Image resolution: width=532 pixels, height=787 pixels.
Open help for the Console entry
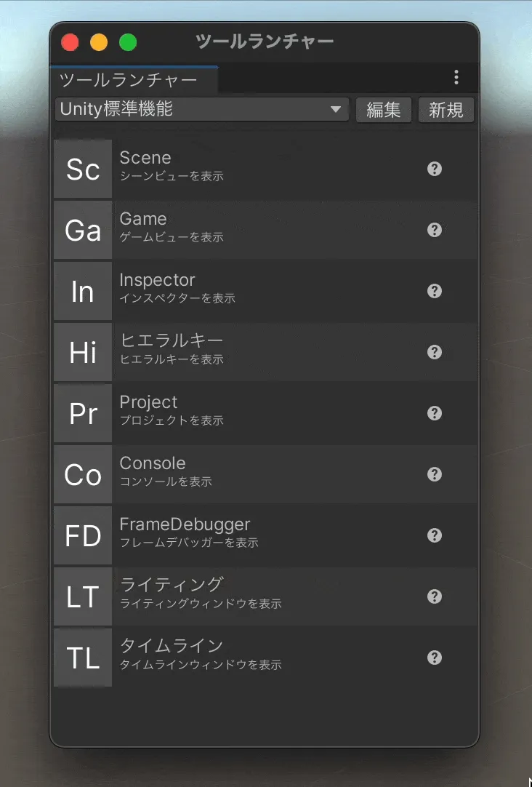pos(435,474)
